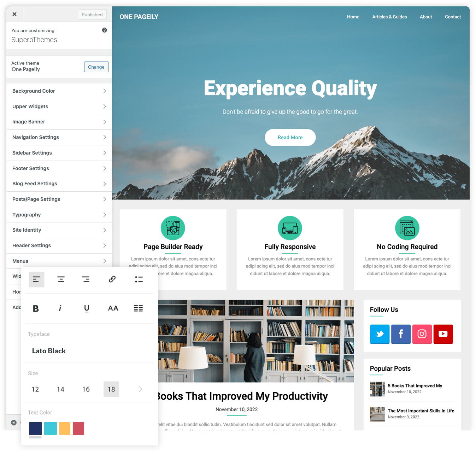This screenshot has width=476, height=452.
Task: Pick the dark navy text color swatch
Action: click(35, 428)
